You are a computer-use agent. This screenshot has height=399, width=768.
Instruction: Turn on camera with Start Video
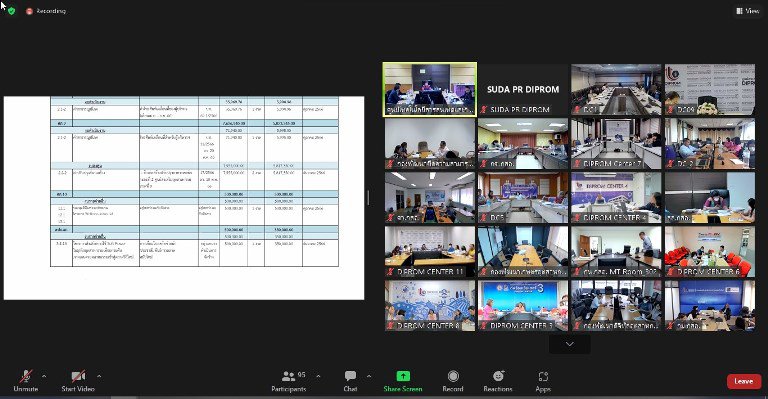click(78, 376)
